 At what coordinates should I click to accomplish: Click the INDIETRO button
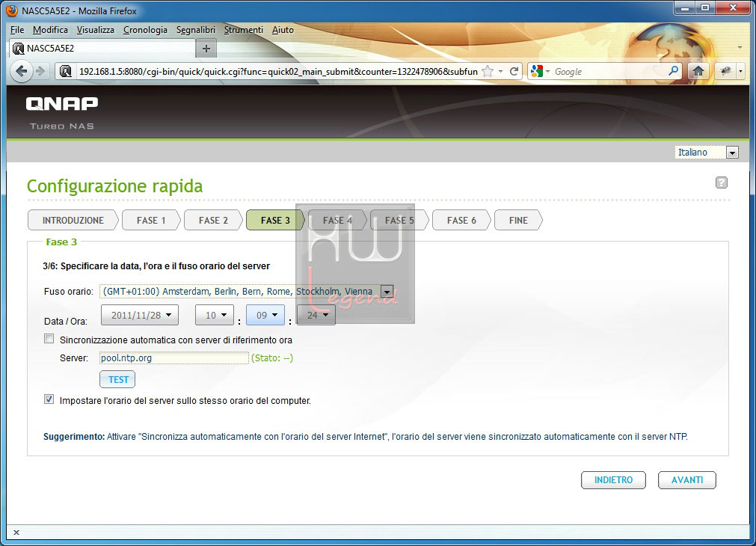tap(613, 480)
